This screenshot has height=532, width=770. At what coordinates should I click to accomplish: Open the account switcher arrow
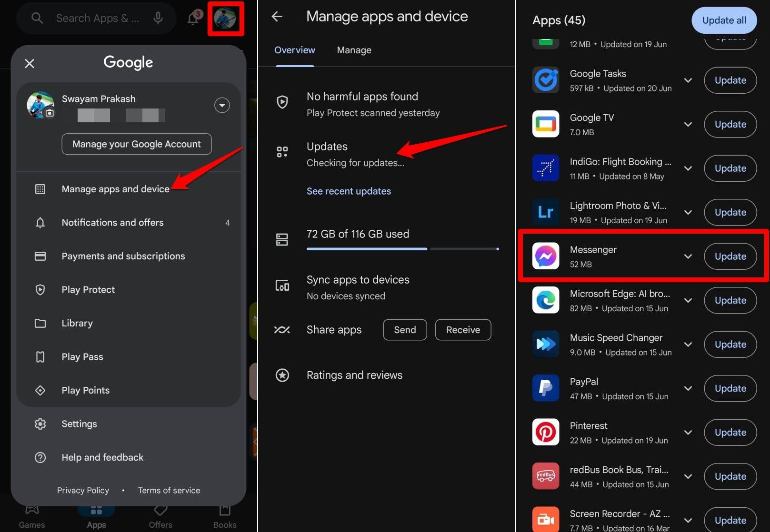tap(222, 105)
